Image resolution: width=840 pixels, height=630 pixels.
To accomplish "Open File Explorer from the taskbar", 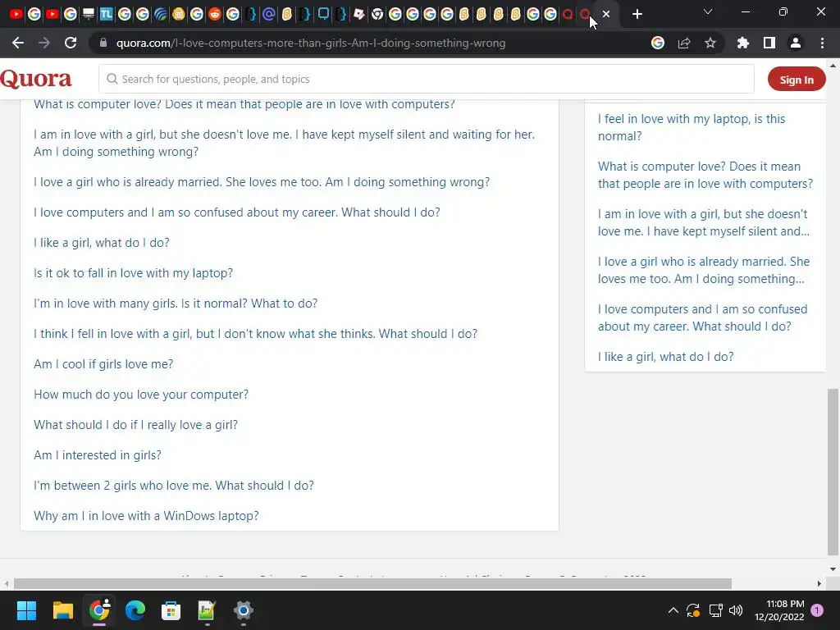I will tap(62, 610).
